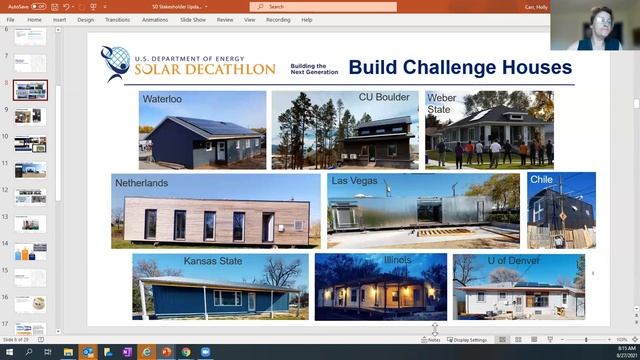640x360 pixels.
Task: Select slide 14 chart thumbnail
Action: coord(30,251)
